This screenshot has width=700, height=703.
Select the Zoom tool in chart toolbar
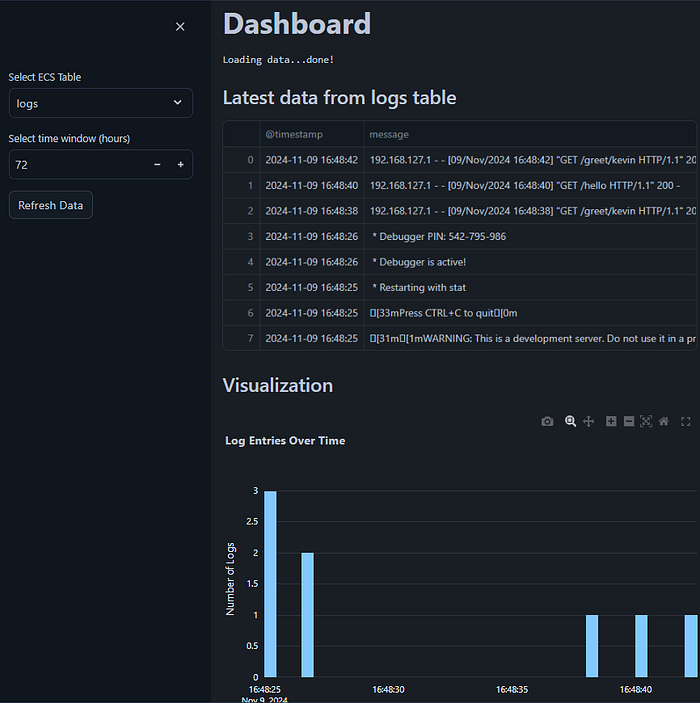click(570, 422)
